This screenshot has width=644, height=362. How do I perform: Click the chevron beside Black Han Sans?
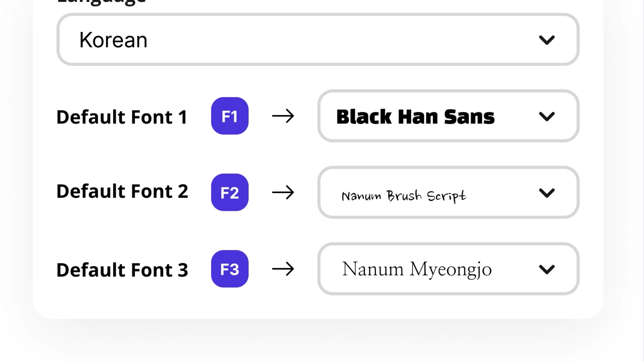547,117
